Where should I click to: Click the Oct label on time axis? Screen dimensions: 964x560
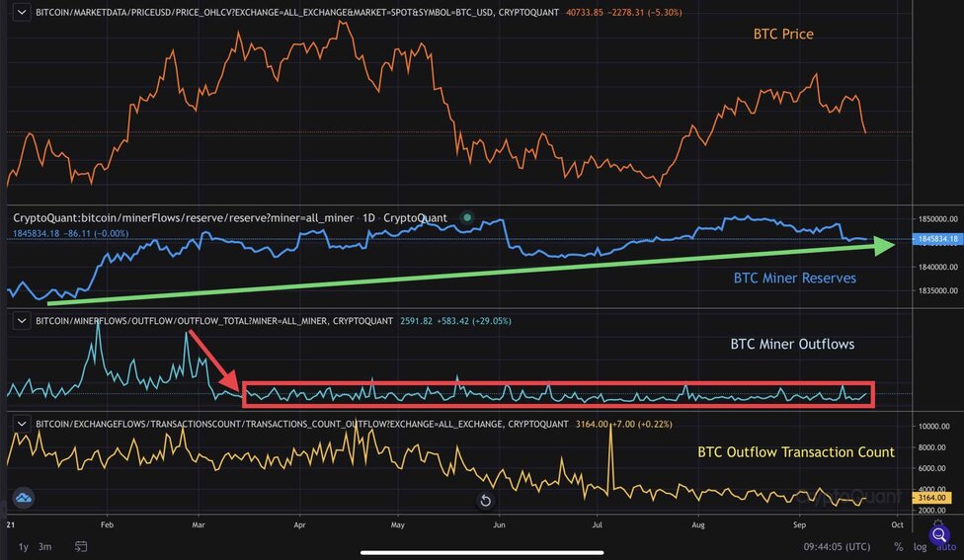pyautogui.click(x=897, y=525)
